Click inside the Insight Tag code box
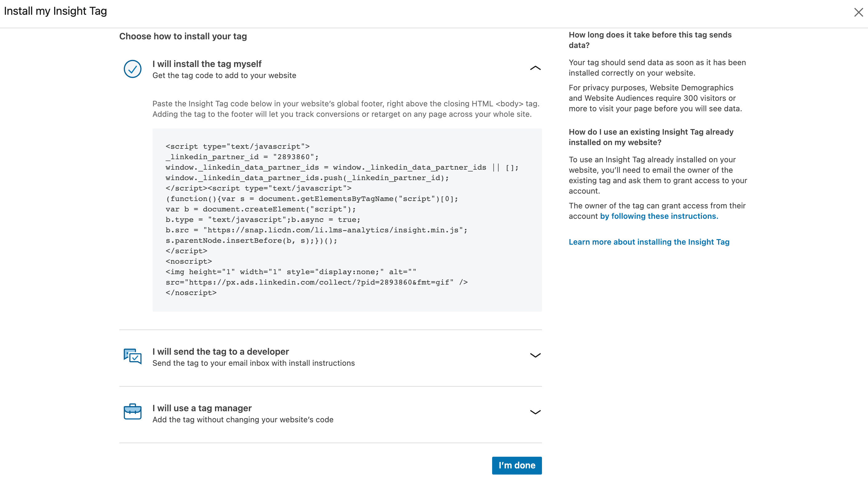 click(347, 220)
